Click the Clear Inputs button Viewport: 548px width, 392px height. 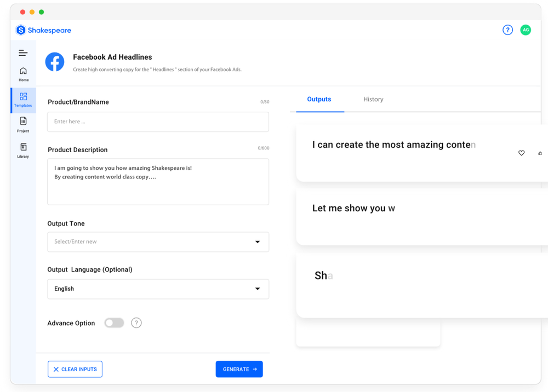click(75, 369)
